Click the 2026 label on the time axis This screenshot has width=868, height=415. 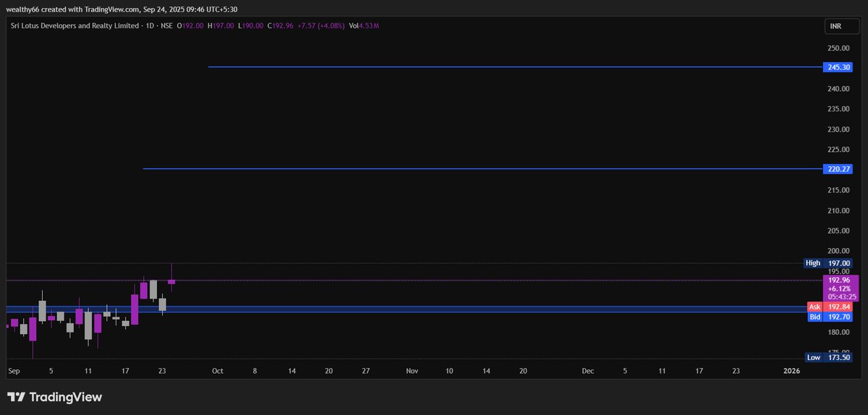click(792, 371)
